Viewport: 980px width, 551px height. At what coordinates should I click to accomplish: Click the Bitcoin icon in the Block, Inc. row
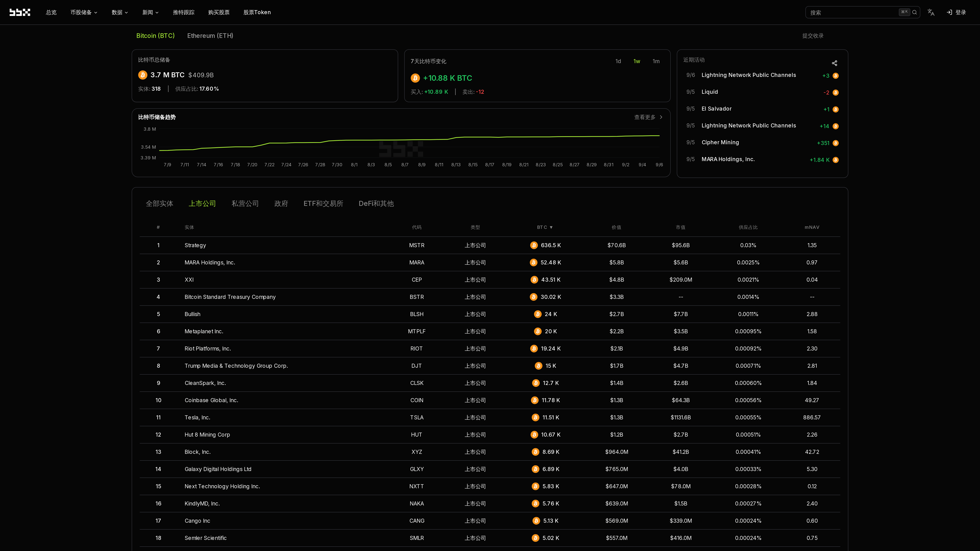click(535, 452)
